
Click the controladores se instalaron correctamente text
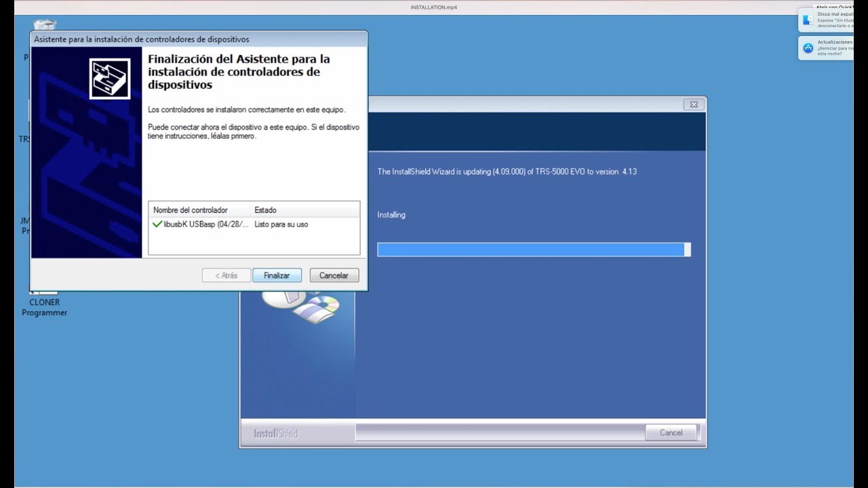pos(246,109)
